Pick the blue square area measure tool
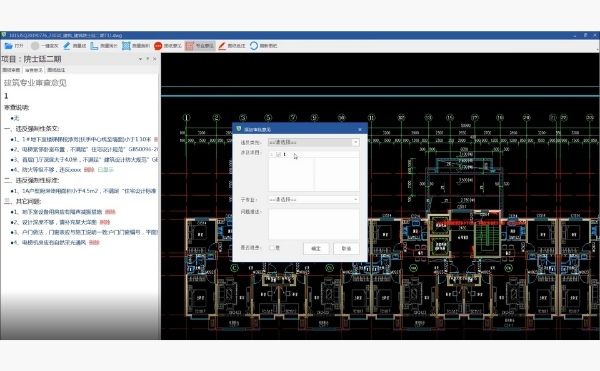The image size is (600, 371). pos(126,46)
